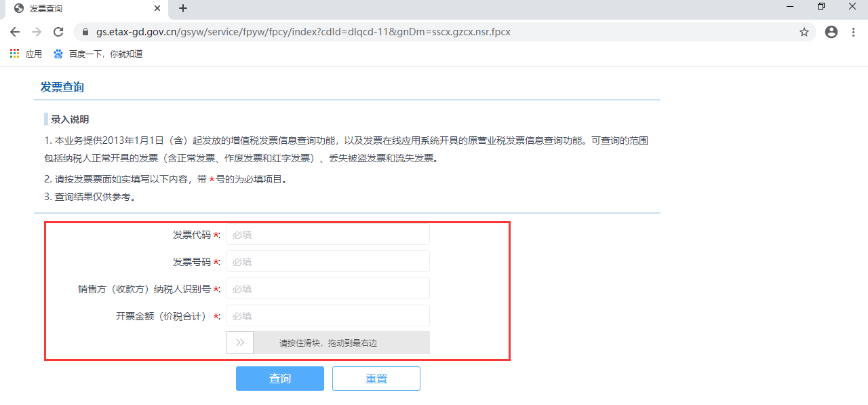Viewport: 868px width, 405px height.
Task: Click the site lock icon in address bar
Action: [85, 32]
